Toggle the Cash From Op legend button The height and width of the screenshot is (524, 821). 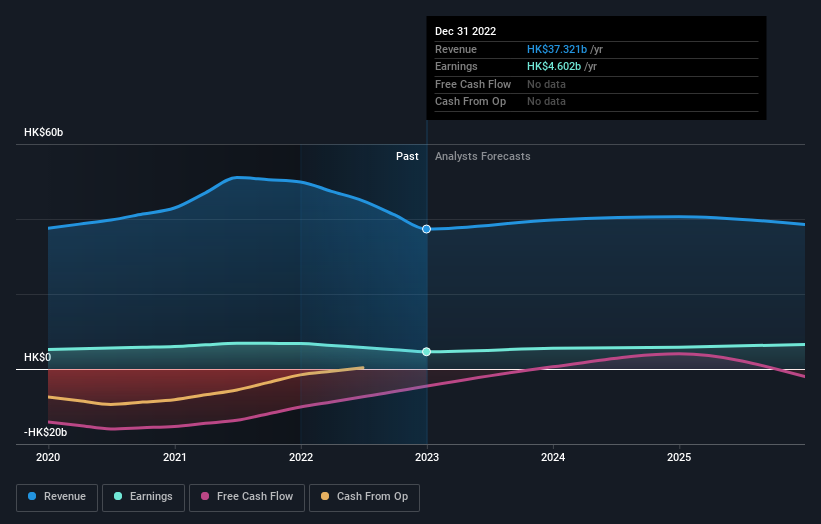[x=364, y=497]
